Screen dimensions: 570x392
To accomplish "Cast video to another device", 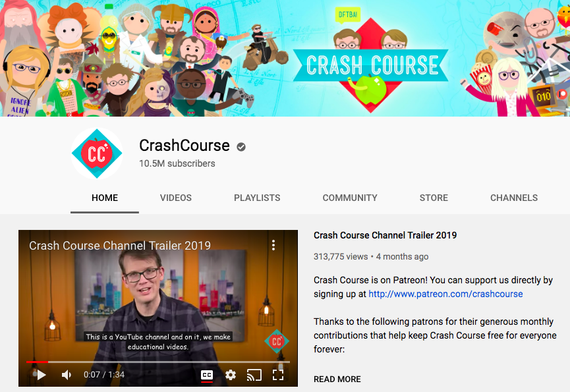I will point(254,375).
